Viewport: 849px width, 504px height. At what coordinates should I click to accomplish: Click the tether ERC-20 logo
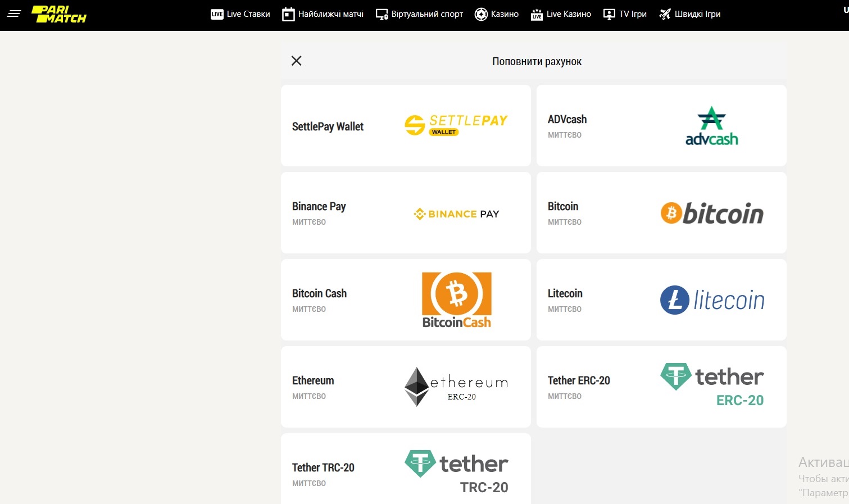point(712,385)
